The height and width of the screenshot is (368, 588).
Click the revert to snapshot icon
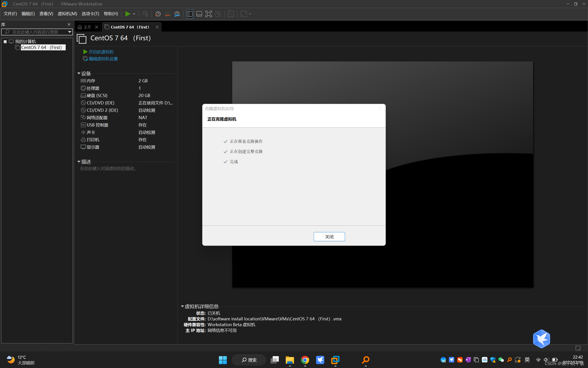click(167, 14)
